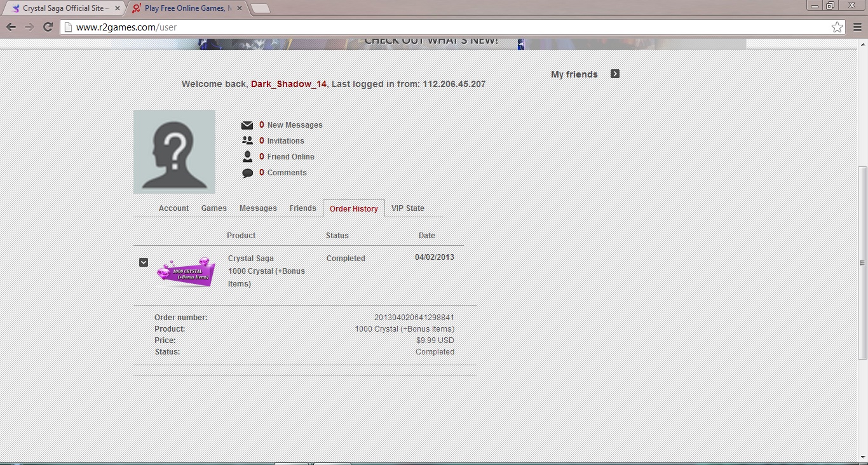The image size is (868, 465).
Task: Open the Account tab
Action: (x=173, y=208)
